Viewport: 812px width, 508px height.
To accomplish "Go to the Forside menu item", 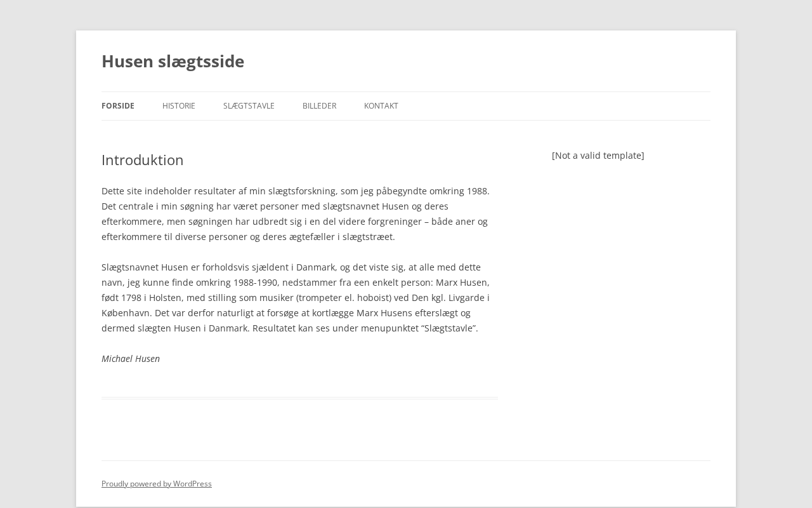I will [118, 106].
